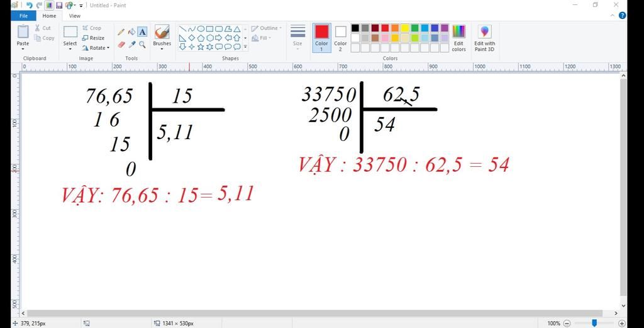
Task: Select the Text tool
Action: [142, 32]
